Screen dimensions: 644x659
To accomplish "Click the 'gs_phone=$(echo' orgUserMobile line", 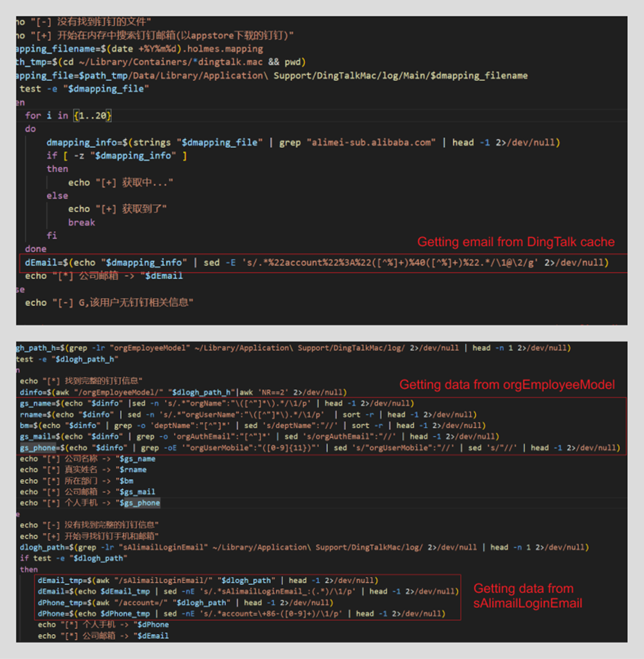I will [320, 448].
